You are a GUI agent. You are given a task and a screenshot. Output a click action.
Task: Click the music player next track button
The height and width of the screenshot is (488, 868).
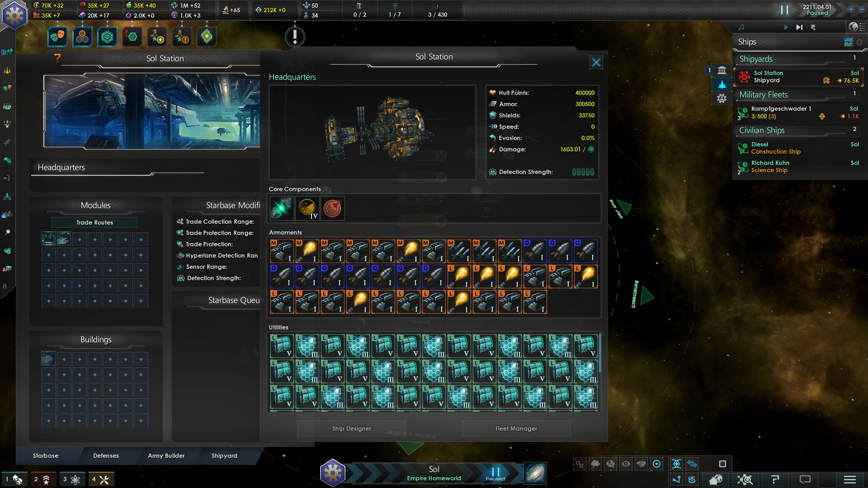[x=799, y=27]
